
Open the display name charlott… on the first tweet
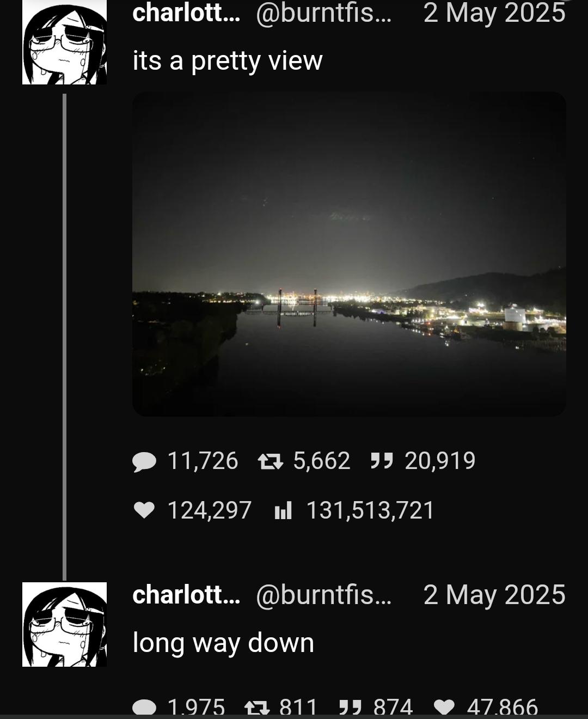[186, 13]
